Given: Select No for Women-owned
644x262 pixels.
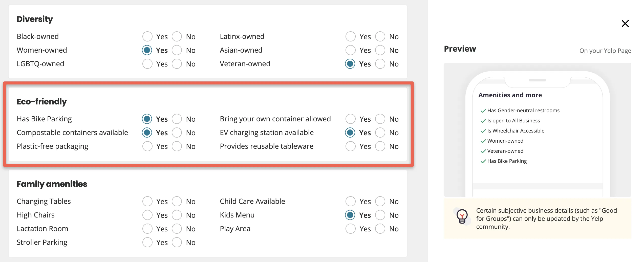Looking at the screenshot, I should (x=177, y=50).
